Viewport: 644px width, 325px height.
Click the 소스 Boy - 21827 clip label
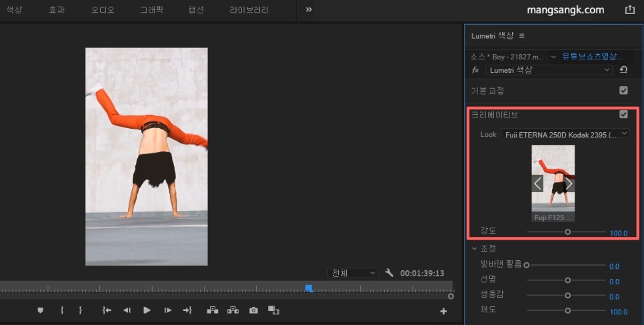(507, 57)
